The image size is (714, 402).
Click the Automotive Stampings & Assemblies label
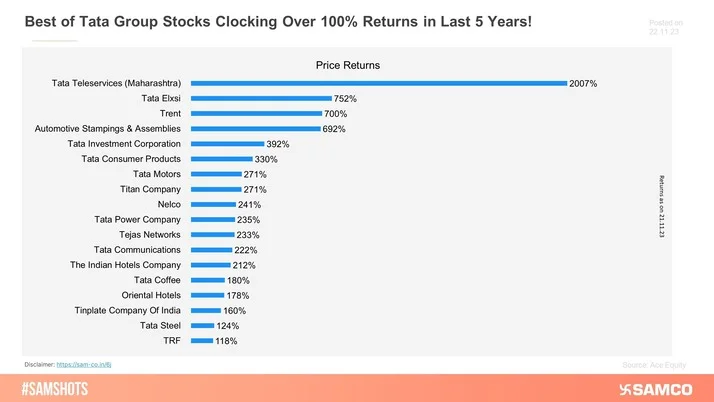coord(108,129)
